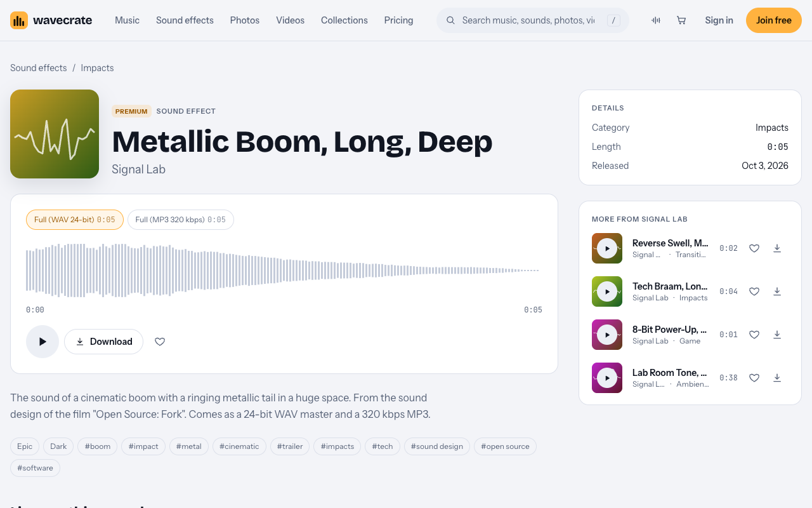
Task: Browse the #software tag
Action: click(36, 468)
